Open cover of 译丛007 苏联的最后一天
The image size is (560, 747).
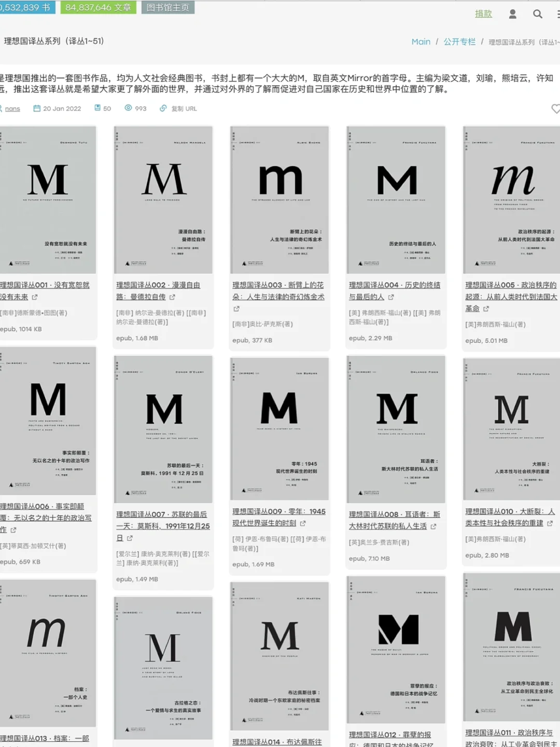pyautogui.click(x=163, y=429)
